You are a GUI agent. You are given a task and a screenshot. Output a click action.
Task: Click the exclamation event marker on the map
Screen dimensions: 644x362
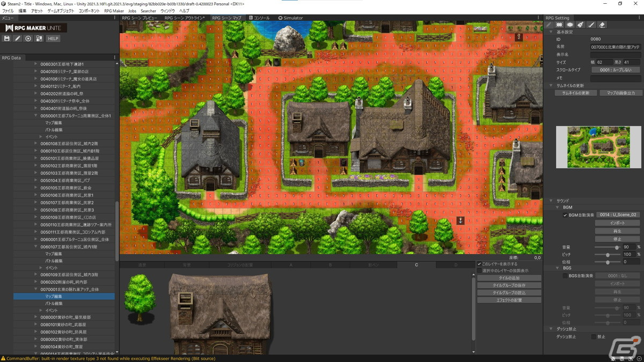pos(460,220)
